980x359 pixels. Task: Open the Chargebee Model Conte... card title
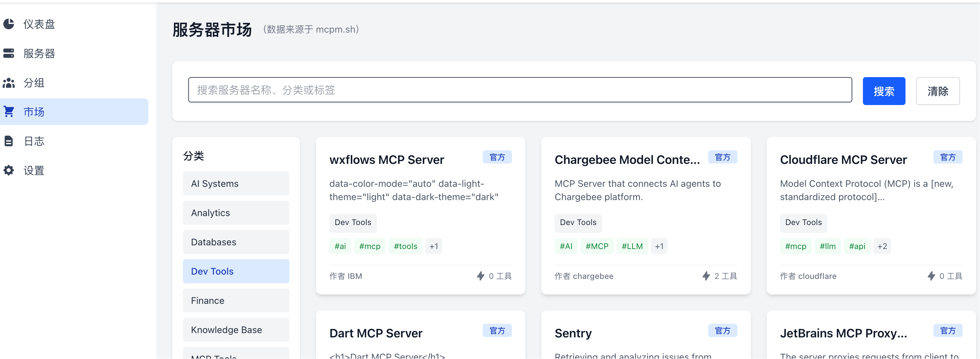click(627, 160)
